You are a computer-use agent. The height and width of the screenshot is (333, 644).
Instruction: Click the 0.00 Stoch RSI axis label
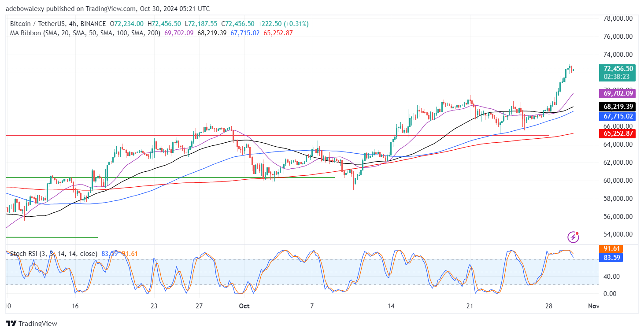coord(611,294)
